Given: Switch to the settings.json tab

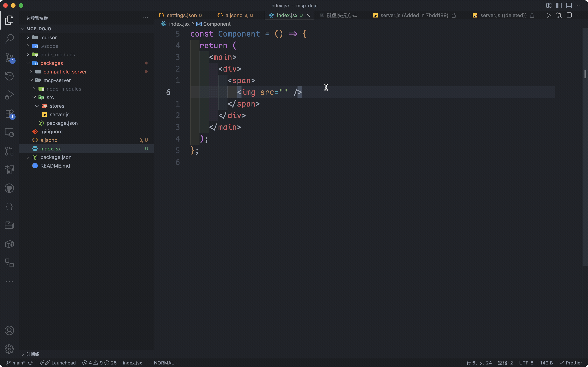Looking at the screenshot, I should (x=181, y=15).
